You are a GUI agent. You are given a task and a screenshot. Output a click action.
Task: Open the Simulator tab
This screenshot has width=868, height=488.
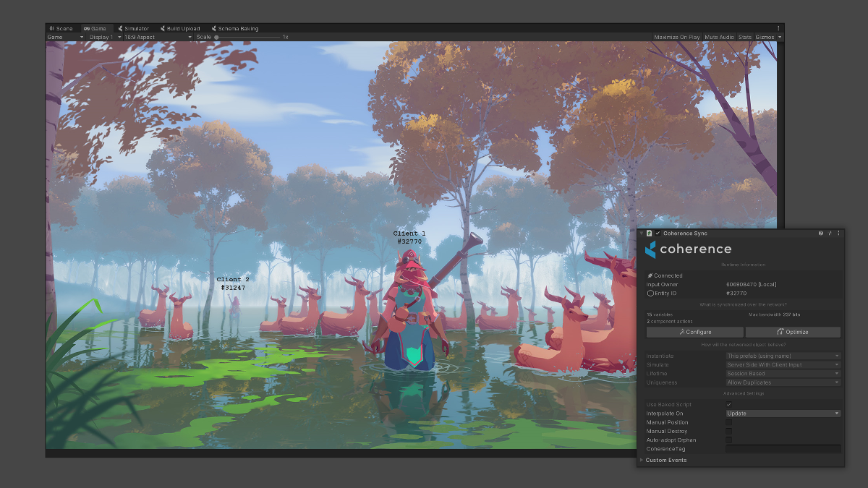pos(132,28)
